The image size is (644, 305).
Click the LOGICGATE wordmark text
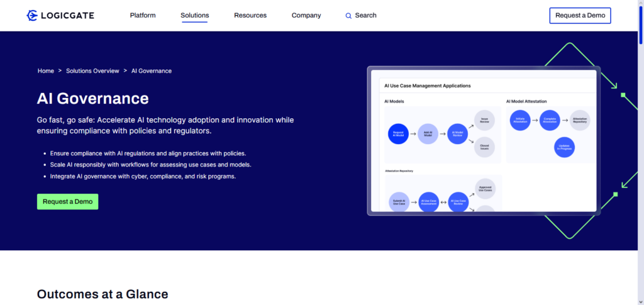pos(67,16)
